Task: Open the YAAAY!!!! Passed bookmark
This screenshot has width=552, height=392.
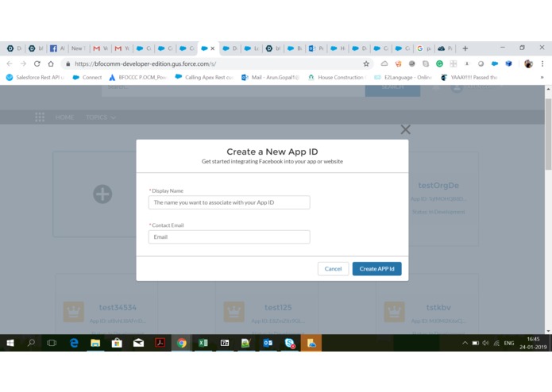Action: (469, 77)
